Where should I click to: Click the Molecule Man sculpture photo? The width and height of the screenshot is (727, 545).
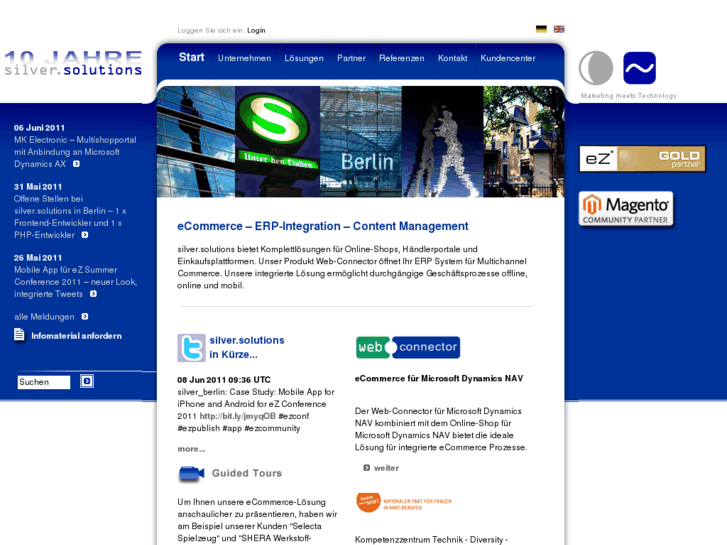[x=442, y=141]
